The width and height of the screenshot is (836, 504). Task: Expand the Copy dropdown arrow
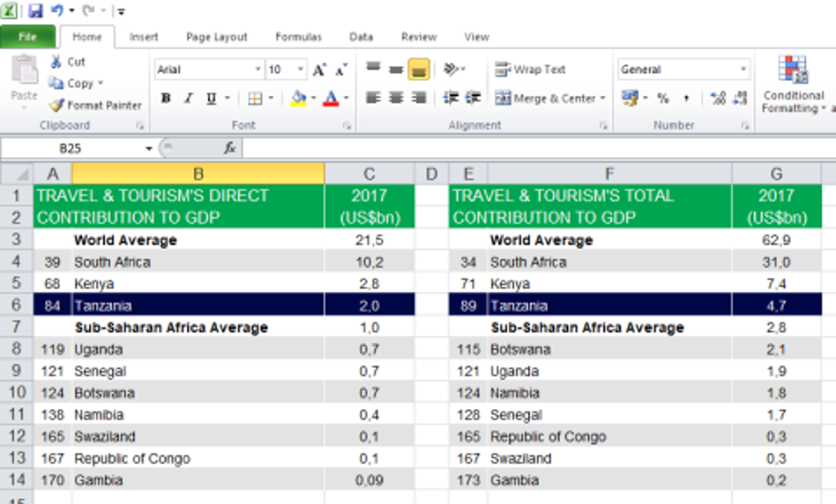pos(101,84)
